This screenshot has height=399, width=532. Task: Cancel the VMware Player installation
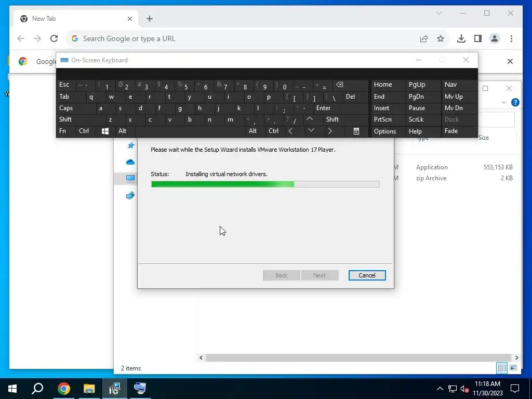(367, 275)
